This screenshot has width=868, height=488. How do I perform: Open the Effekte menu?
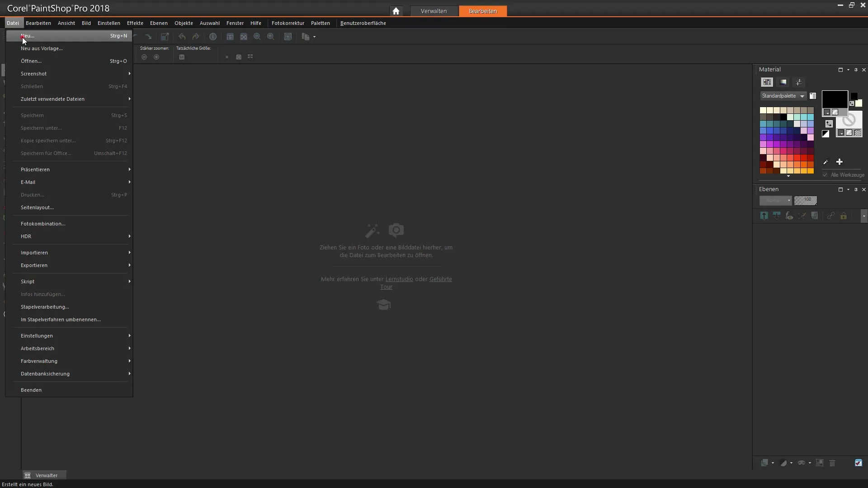tap(135, 23)
